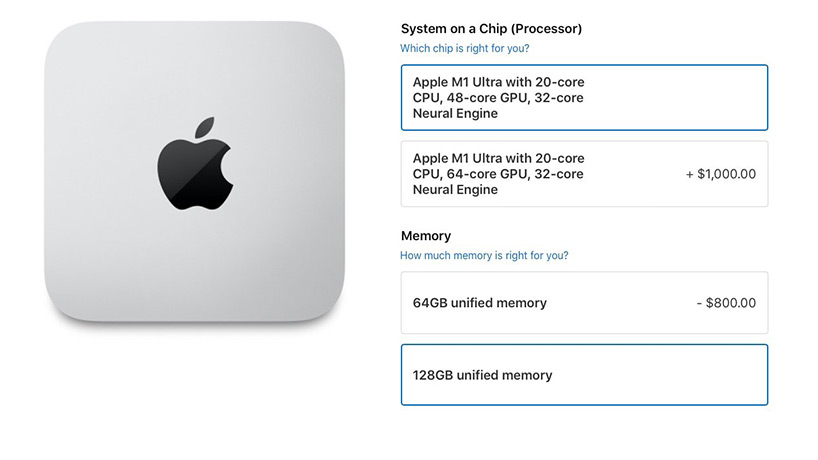This screenshot has height=460, width=818.
Task: Choose 64GB unified memory
Action: [x=584, y=302]
